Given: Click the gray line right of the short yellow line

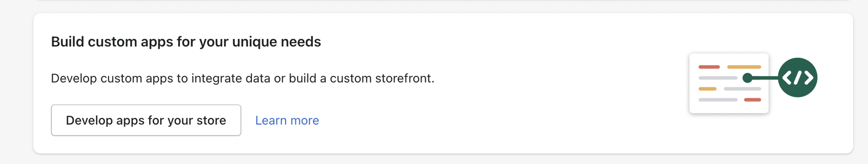Looking at the screenshot, I should [x=742, y=89].
